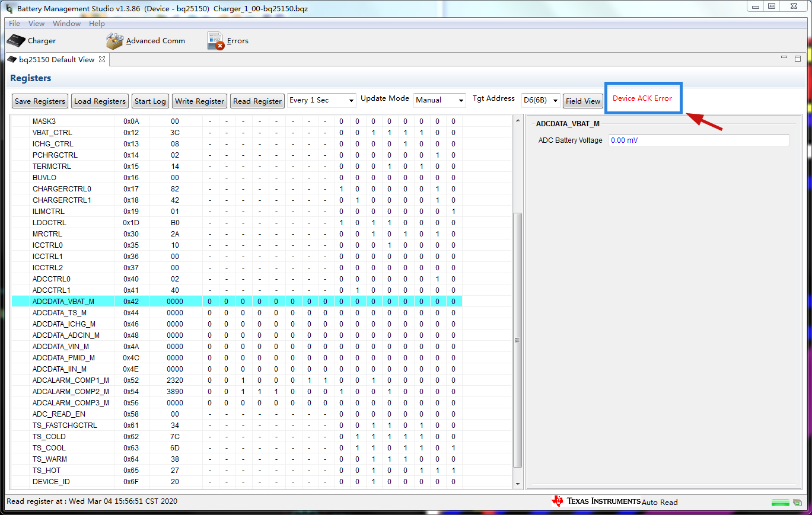This screenshot has width=812, height=515.
Task: Select the VBAT_CTRL register row
Action: coord(237,132)
